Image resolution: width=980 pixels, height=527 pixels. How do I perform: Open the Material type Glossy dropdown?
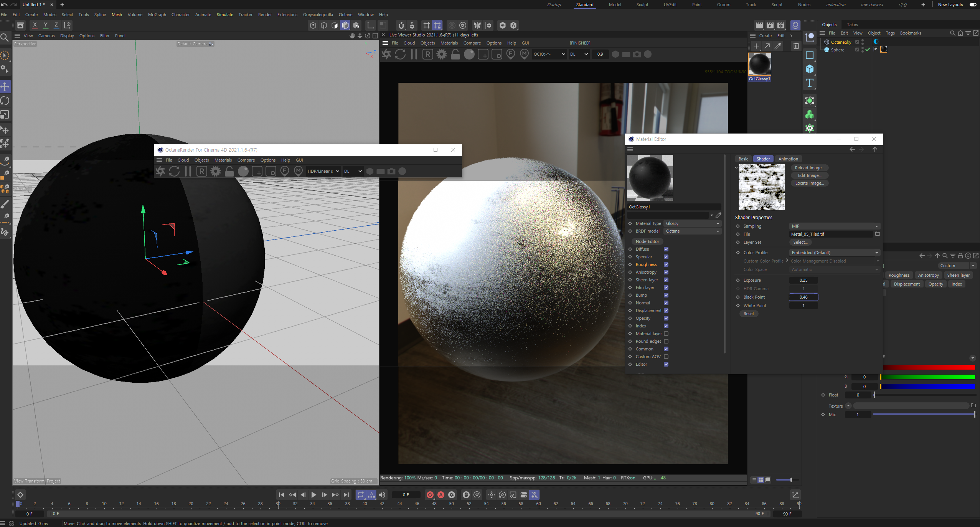click(692, 223)
